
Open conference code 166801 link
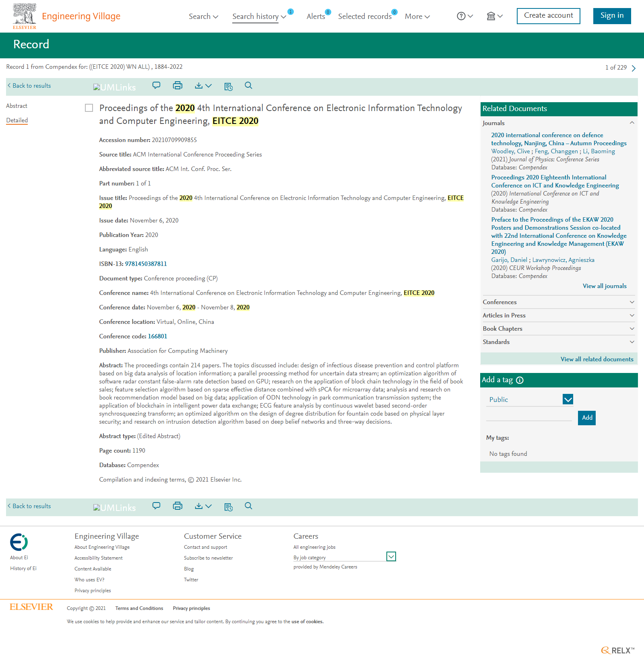coord(157,336)
